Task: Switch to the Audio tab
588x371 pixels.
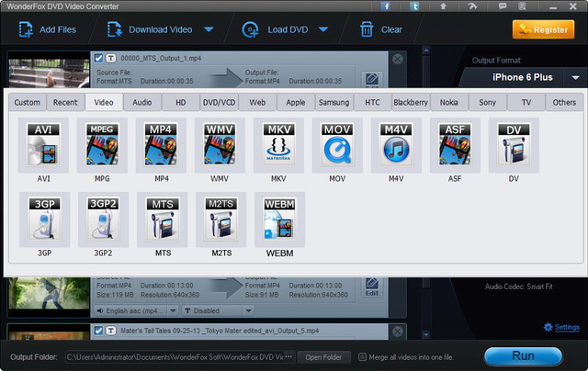Action: (x=141, y=102)
